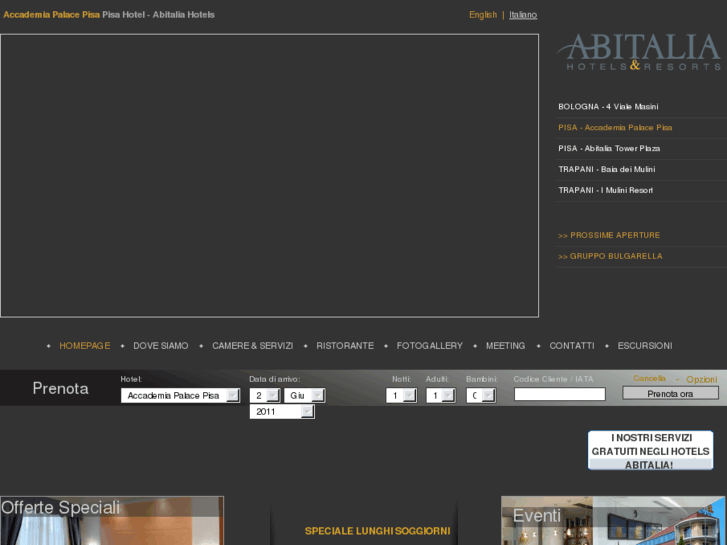Expand the arrival month dropdown showing Giu
This screenshot has width=727, height=545.
[305, 396]
